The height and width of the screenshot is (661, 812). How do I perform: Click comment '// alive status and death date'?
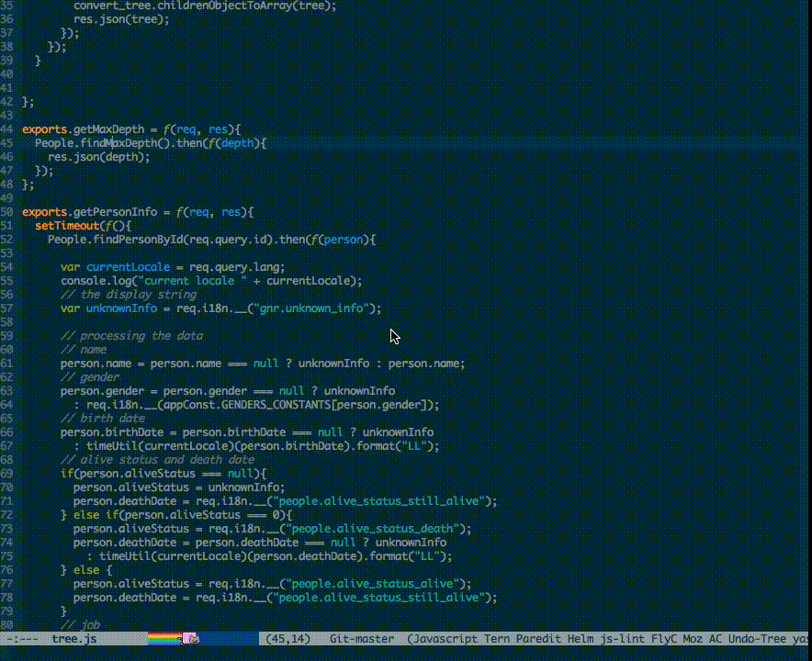pyautogui.click(x=157, y=460)
